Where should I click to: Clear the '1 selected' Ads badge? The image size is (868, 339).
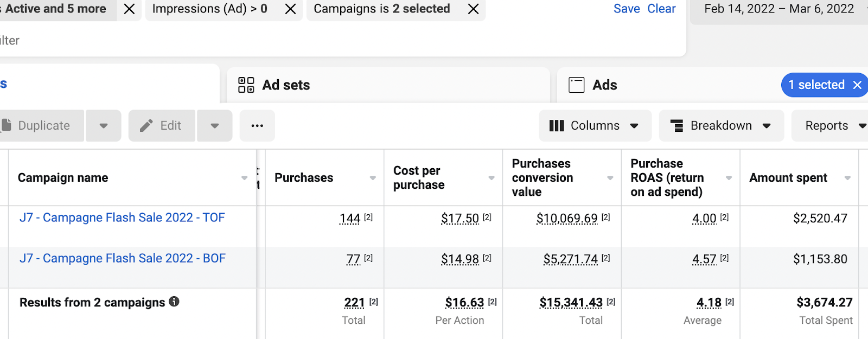pos(857,85)
